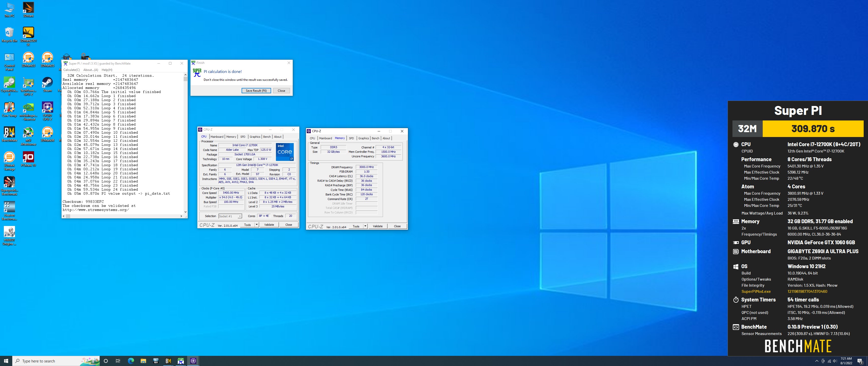Open the volume control in system tray
The image size is (868, 366).
(835, 361)
